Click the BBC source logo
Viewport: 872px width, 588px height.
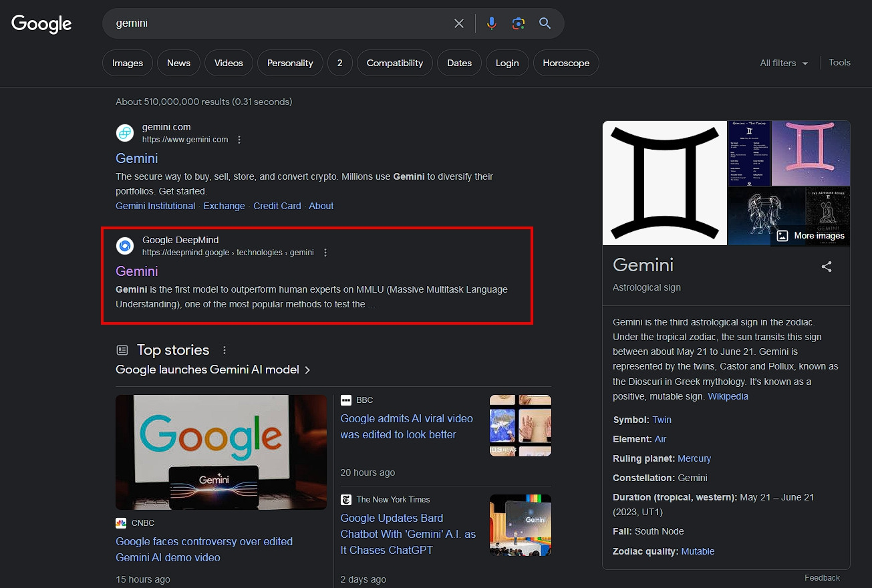click(x=346, y=400)
